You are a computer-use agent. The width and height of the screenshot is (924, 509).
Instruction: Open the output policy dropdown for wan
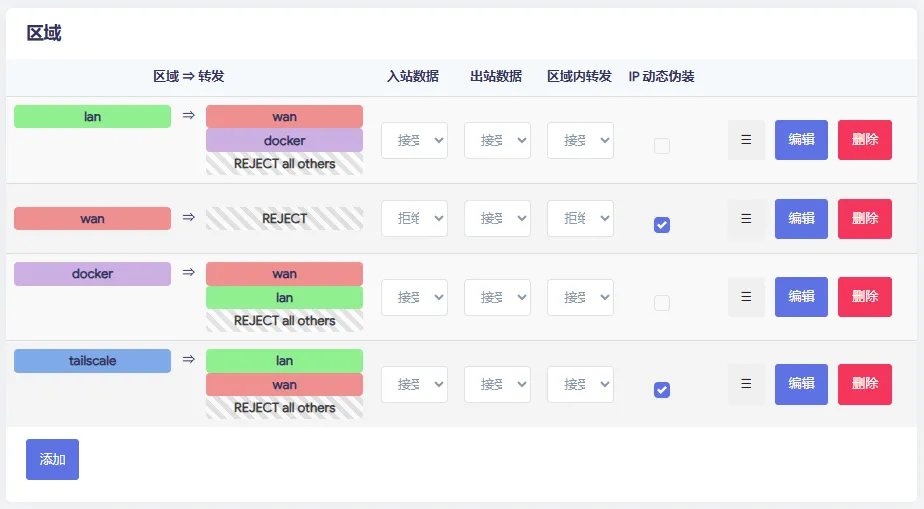[x=497, y=219]
